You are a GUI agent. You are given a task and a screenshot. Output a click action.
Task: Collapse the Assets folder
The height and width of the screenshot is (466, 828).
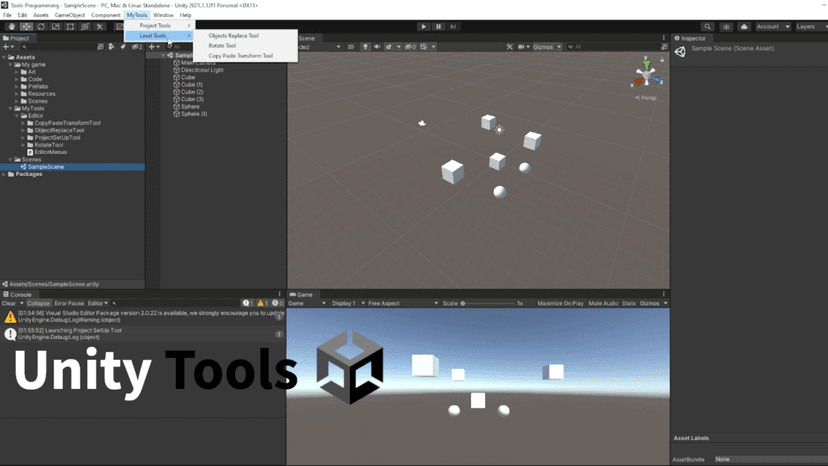(x=4, y=57)
